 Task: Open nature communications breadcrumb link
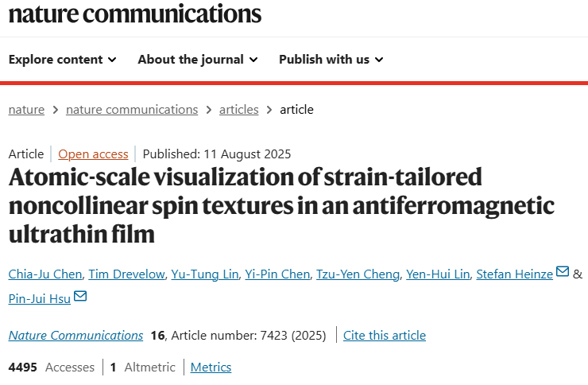[x=132, y=110]
